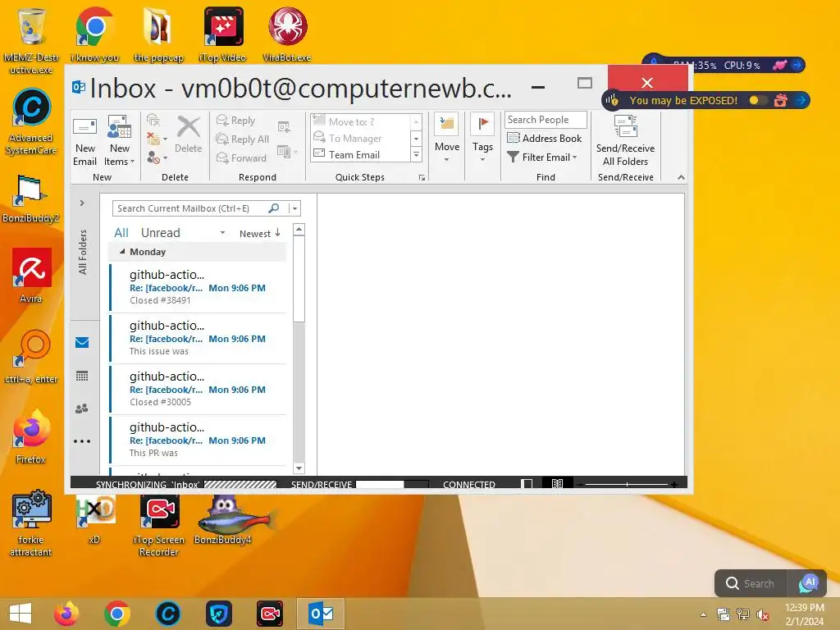Screen dimensions: 840x630
Task: Click the Search People field
Action: click(x=546, y=120)
